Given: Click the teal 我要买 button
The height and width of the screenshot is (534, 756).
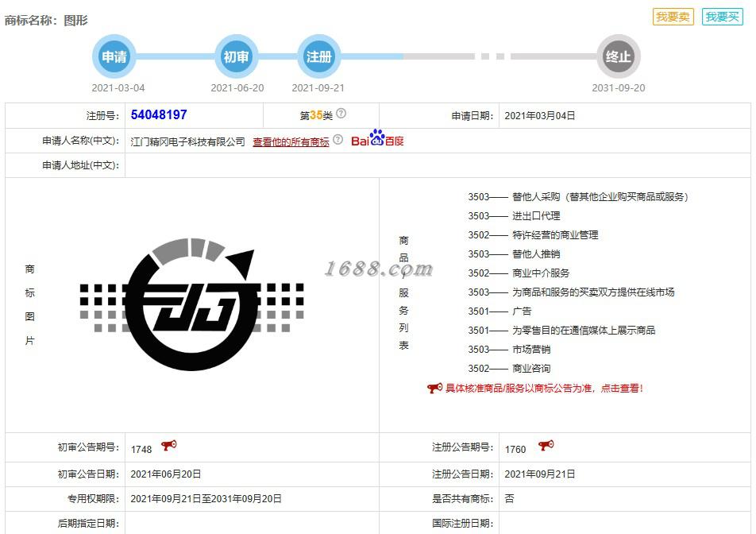Looking at the screenshot, I should coord(723,17).
